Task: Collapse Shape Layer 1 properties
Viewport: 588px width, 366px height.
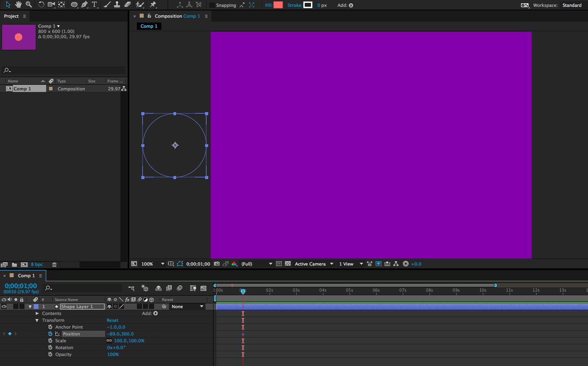Action: [30, 307]
